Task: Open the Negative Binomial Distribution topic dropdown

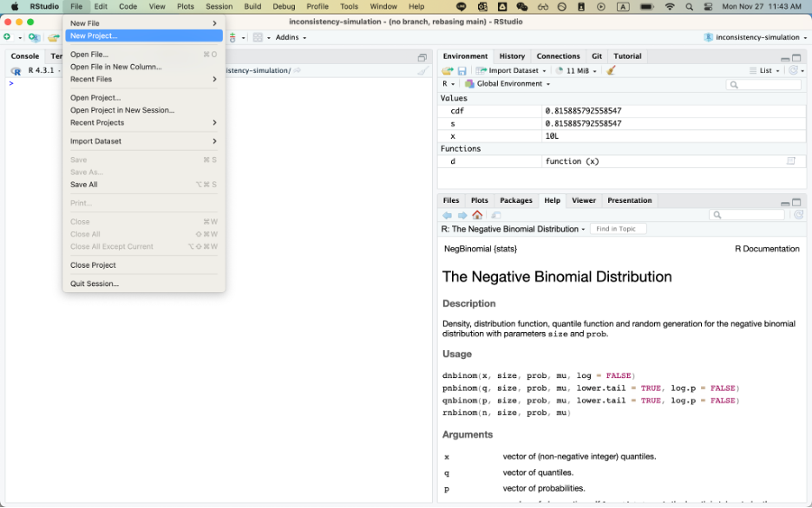Action: point(514,229)
